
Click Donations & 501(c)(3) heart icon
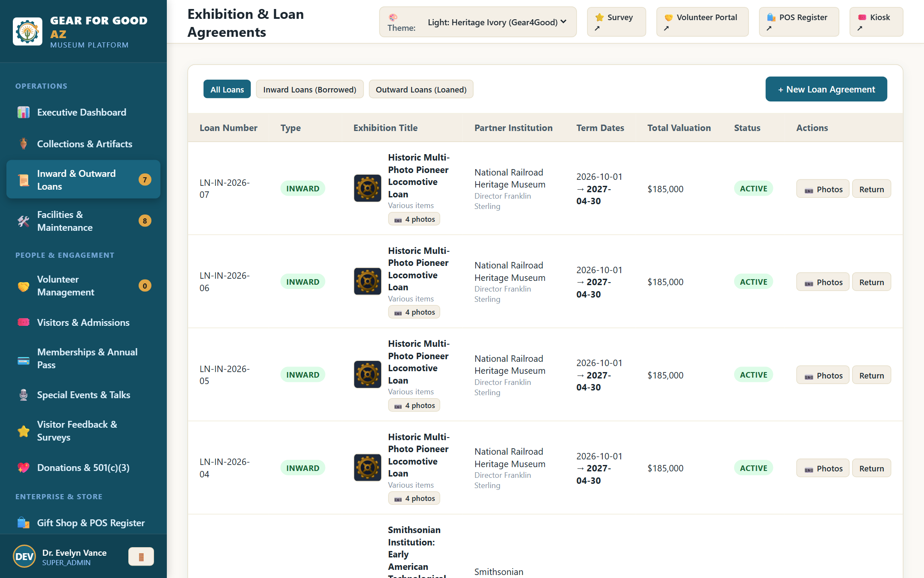24,468
